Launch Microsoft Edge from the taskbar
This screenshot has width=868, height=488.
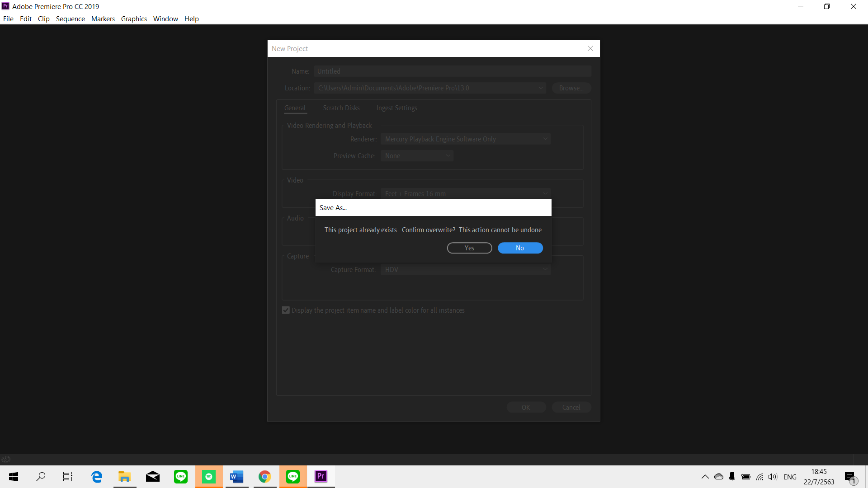point(97,477)
